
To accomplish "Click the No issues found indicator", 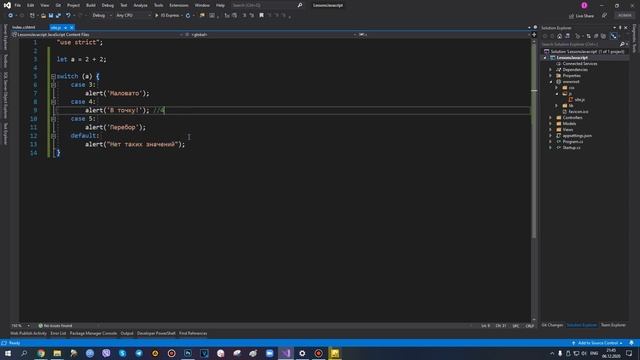I will 55,326.
